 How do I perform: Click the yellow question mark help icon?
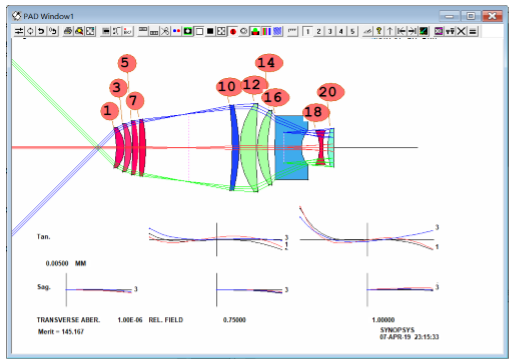point(379,31)
